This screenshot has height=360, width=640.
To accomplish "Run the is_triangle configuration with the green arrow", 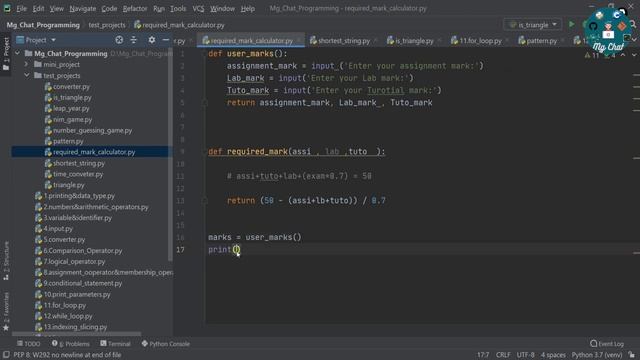I will coord(571,24).
